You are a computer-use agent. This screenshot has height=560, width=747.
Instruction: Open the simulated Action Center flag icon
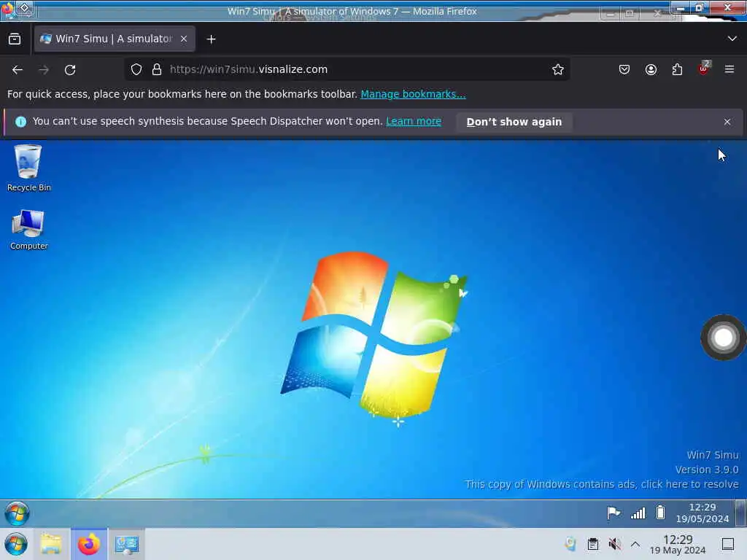pyautogui.click(x=614, y=513)
